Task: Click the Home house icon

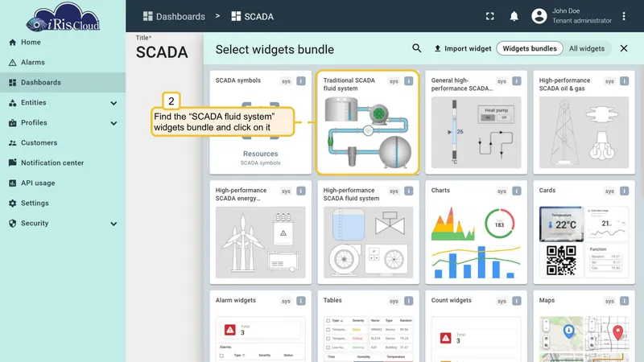Action: (13, 43)
